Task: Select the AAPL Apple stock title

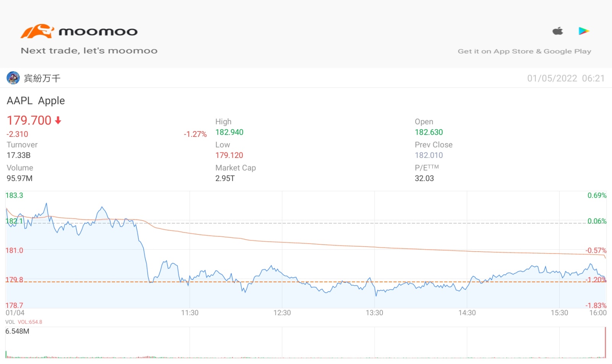Action: (x=36, y=101)
